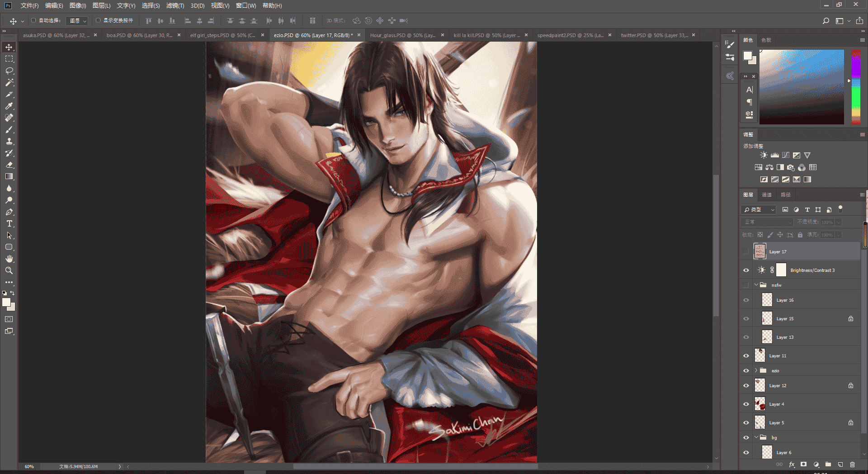Select the Zoom tool in toolbar
The width and height of the screenshot is (868, 474).
(9, 270)
